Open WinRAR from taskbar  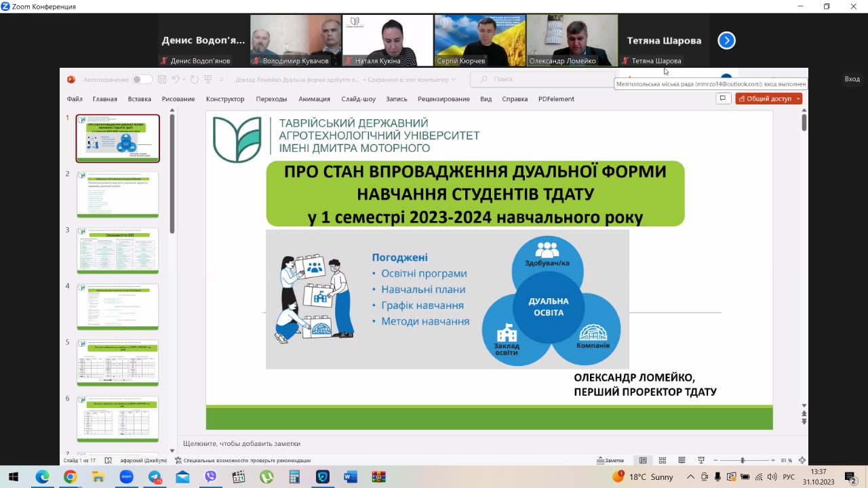point(378,476)
